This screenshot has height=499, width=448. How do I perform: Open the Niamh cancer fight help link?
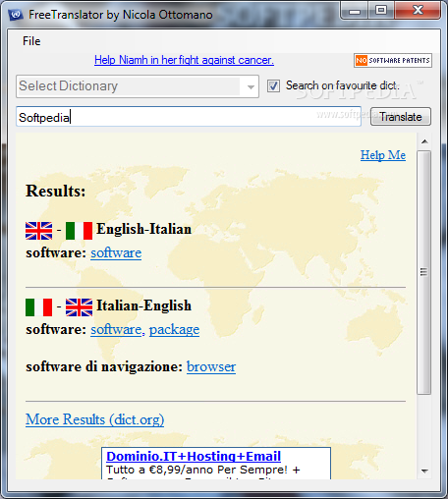point(184,60)
